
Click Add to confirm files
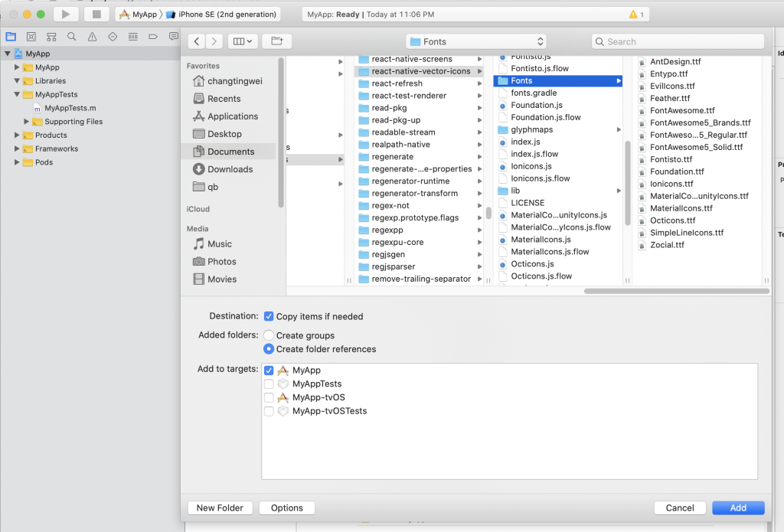[x=739, y=508]
